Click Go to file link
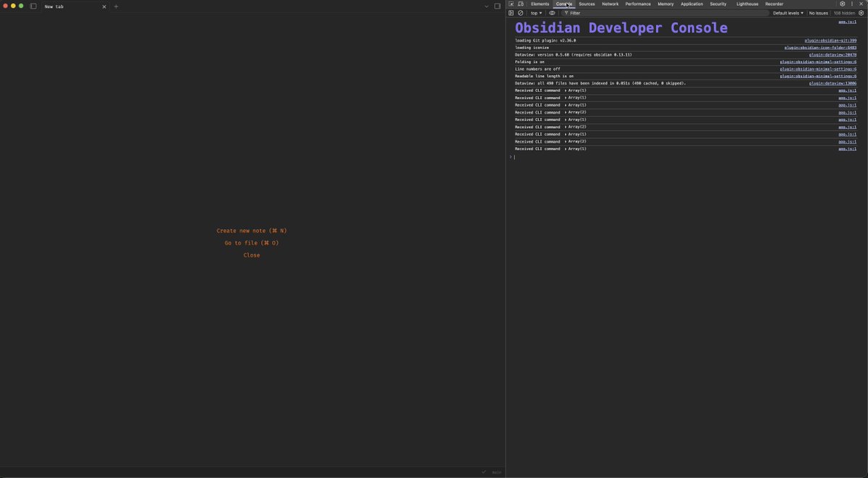 coord(252,243)
